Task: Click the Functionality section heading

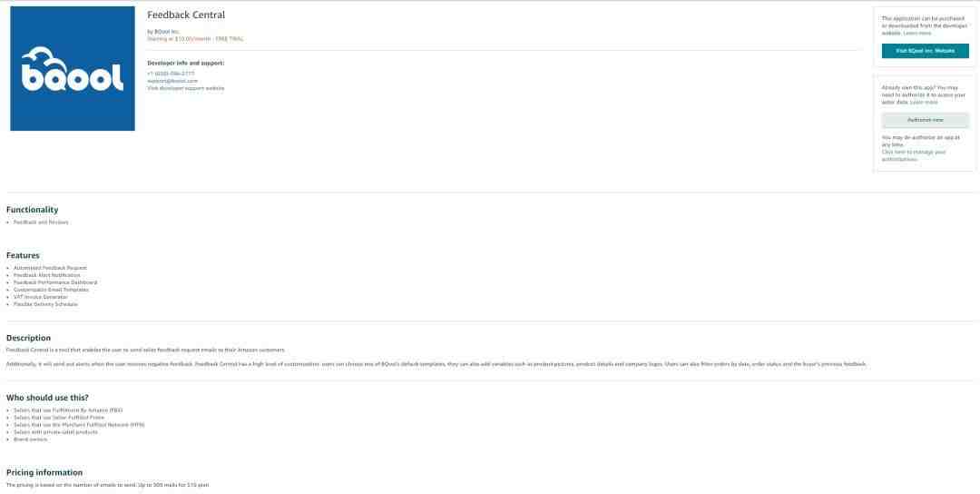Action: click(x=33, y=210)
